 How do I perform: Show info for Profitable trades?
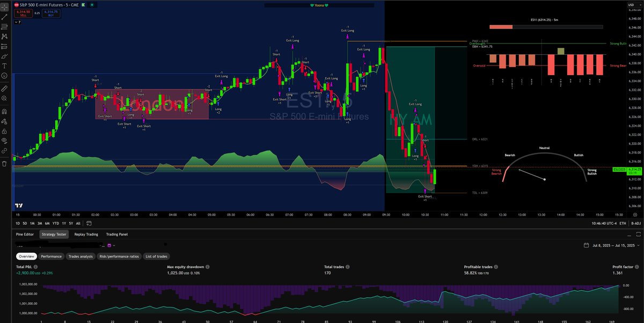497,267
